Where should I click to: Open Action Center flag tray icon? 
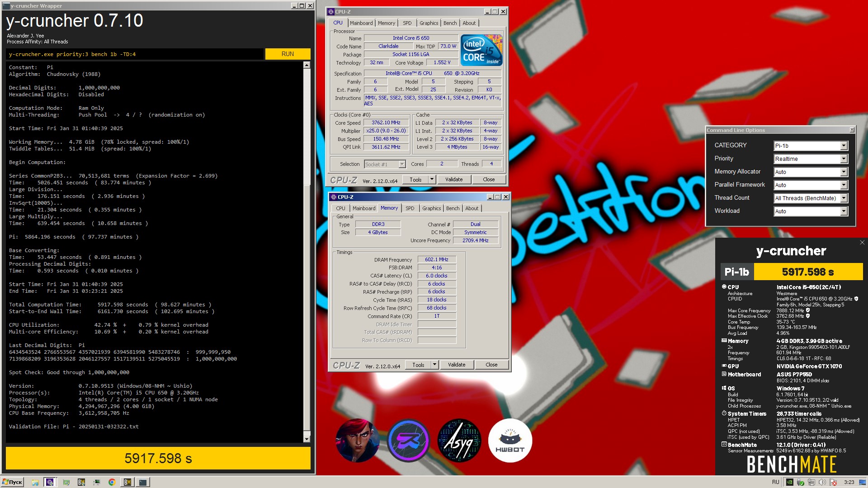pos(833,482)
